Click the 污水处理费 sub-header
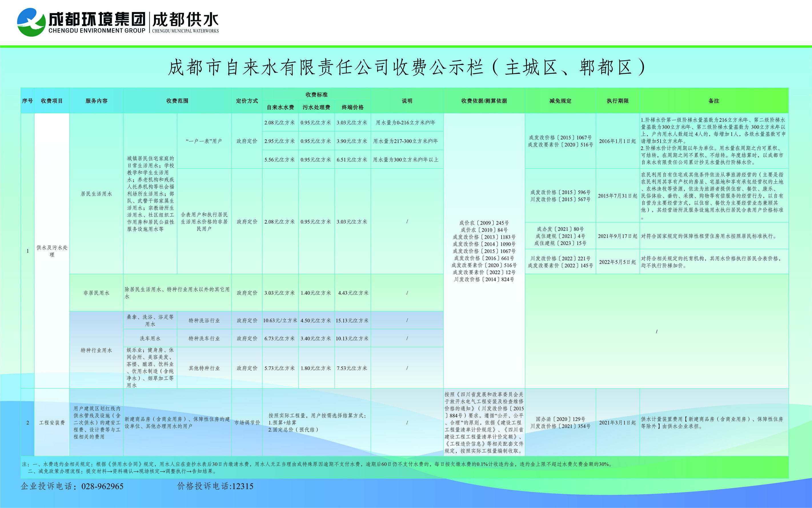The height and width of the screenshot is (508, 812). click(316, 107)
